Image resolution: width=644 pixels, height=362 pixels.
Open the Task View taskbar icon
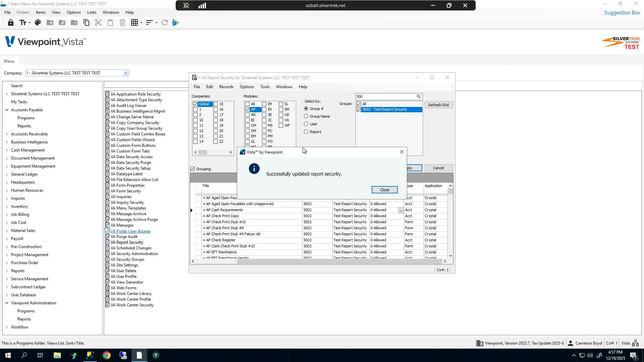pyautogui.click(x=40, y=355)
